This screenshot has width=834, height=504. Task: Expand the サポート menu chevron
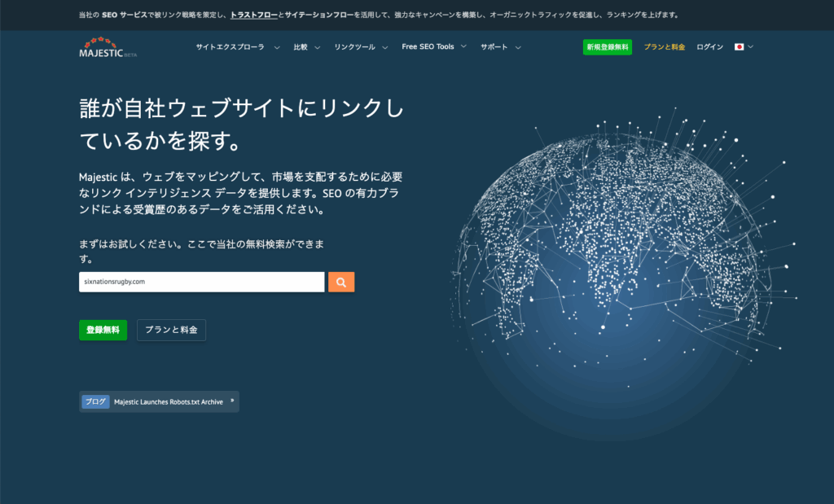pyautogui.click(x=518, y=47)
